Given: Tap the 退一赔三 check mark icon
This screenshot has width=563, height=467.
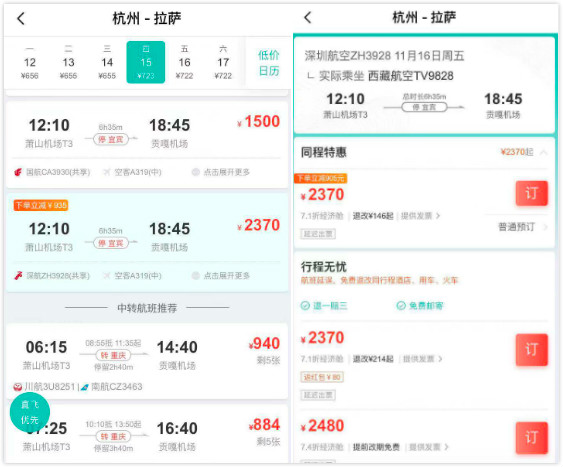Looking at the screenshot, I should coord(305,306).
